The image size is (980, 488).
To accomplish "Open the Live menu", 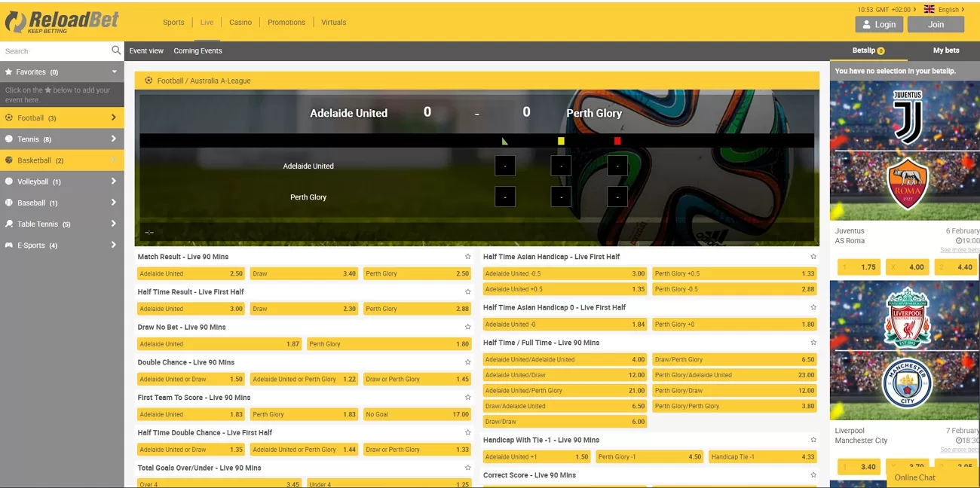I will tap(207, 22).
